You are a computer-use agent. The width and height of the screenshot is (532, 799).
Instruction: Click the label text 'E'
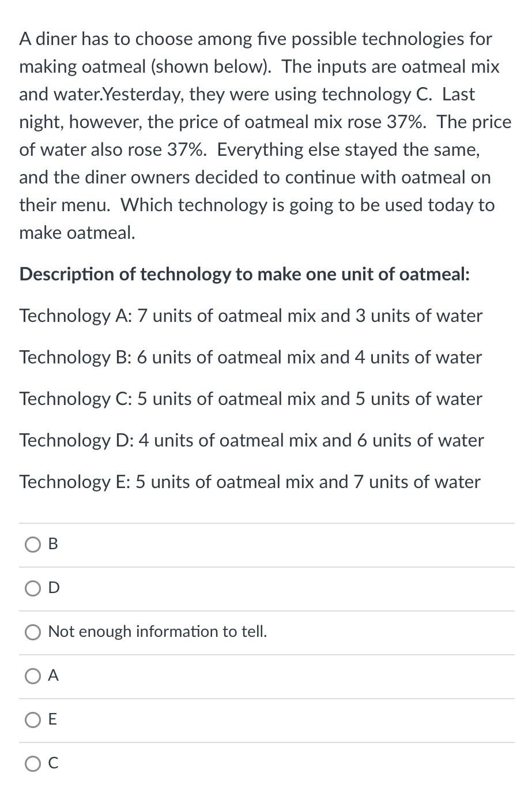[x=52, y=720]
